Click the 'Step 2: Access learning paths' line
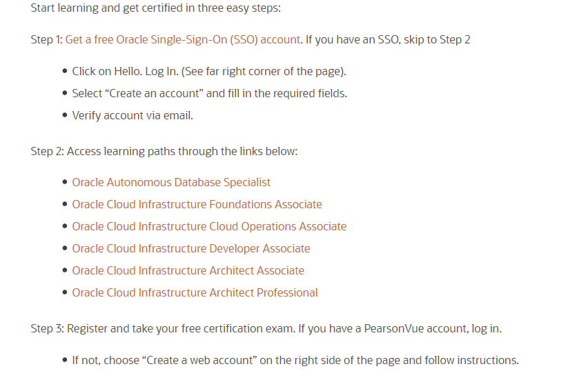The height and width of the screenshot is (380, 588). [x=164, y=151]
